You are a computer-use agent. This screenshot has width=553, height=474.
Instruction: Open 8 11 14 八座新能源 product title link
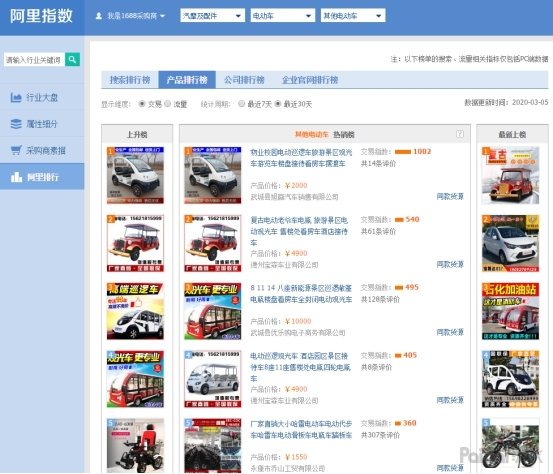click(x=301, y=293)
